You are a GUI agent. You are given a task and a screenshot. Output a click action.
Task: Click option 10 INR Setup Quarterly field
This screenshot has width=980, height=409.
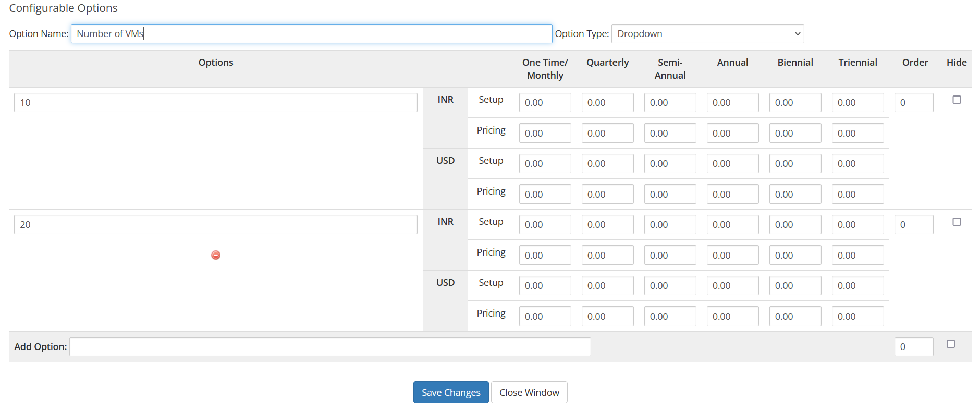[607, 103]
